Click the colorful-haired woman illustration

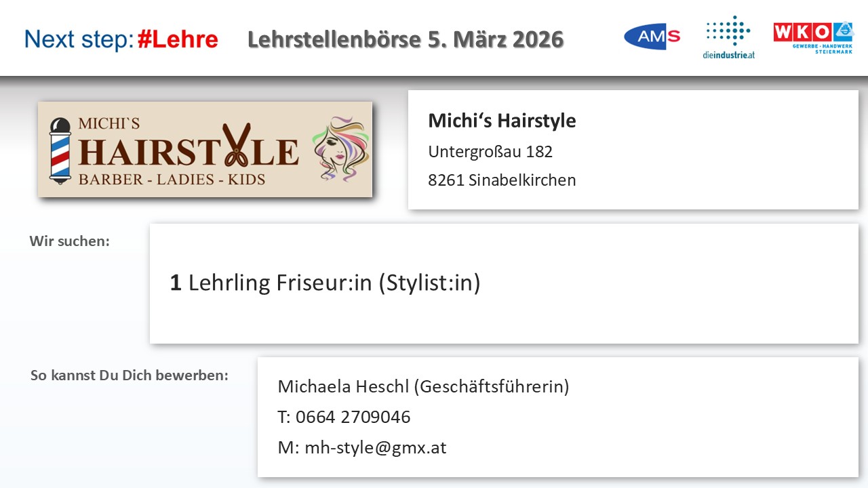click(x=341, y=149)
